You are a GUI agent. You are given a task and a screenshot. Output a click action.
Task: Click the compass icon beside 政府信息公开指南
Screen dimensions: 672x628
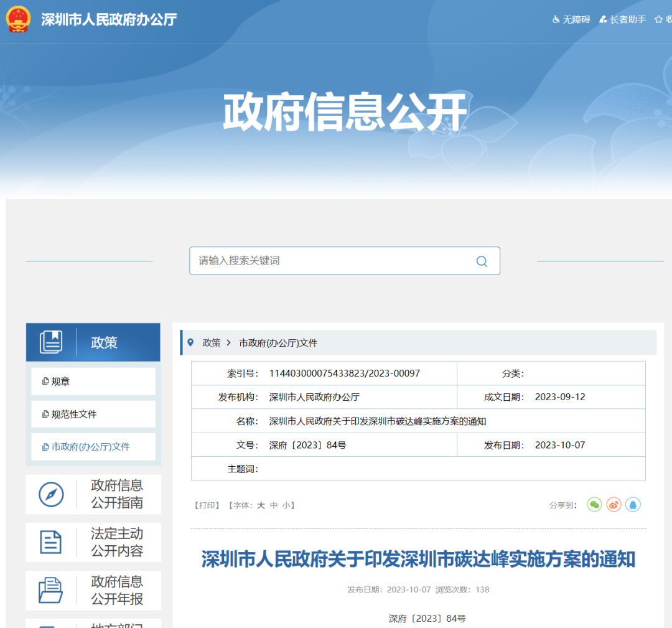point(52,494)
